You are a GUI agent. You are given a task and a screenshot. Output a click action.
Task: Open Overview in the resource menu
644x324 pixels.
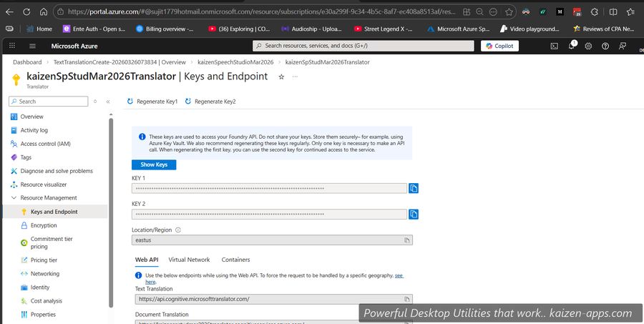(31, 117)
